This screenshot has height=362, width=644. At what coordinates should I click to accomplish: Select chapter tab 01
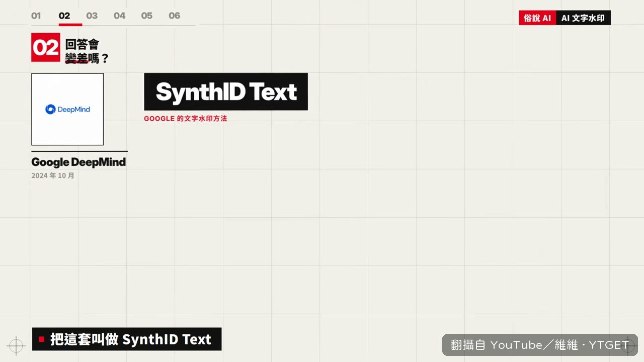36,16
